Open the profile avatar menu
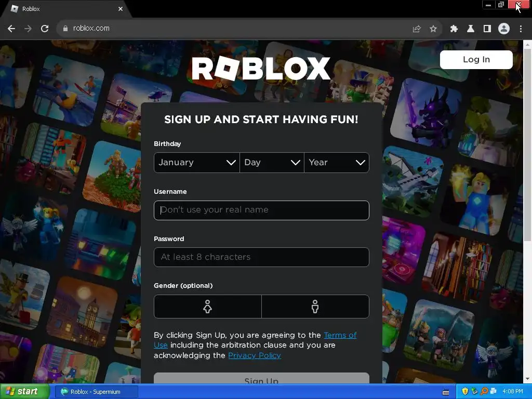 point(504,29)
